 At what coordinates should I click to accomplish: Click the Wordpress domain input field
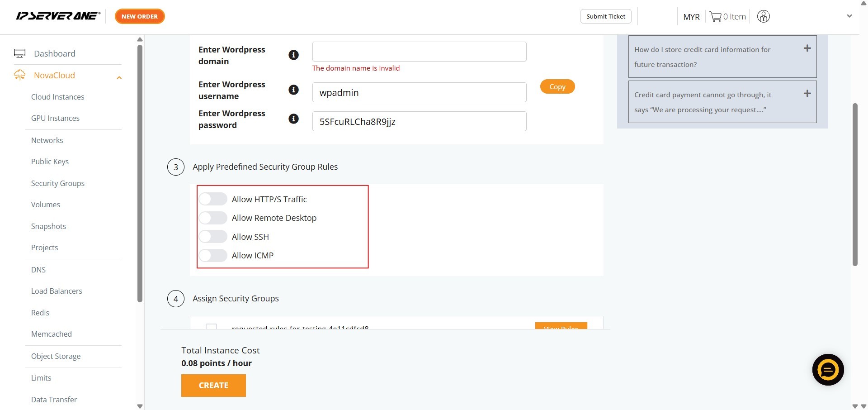click(419, 52)
